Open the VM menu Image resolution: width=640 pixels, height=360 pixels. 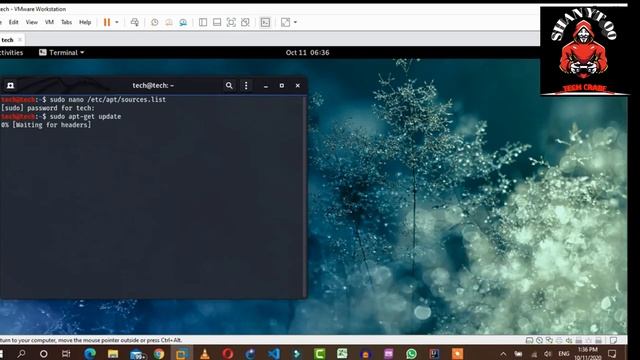tap(49, 22)
